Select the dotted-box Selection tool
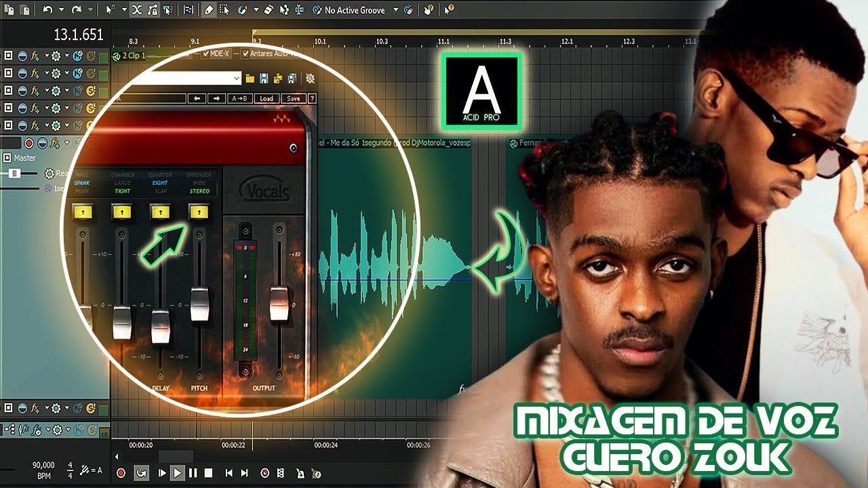Image resolution: width=868 pixels, height=488 pixels. [224, 10]
